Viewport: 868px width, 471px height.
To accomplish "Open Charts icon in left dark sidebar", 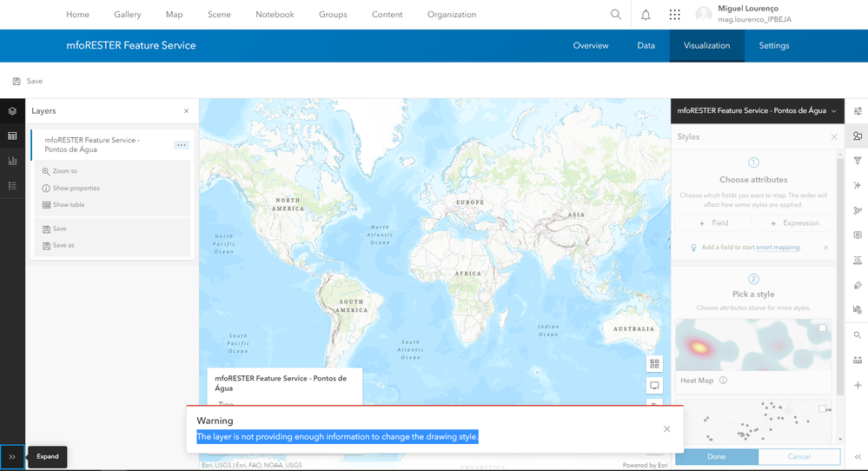I will [12, 161].
